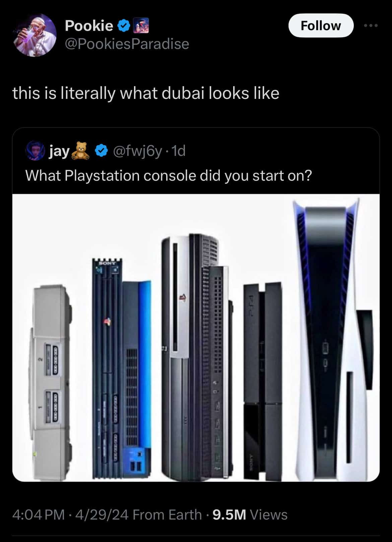Open Pookie's profile avatar
The width and height of the screenshot is (392, 542).
point(35,35)
